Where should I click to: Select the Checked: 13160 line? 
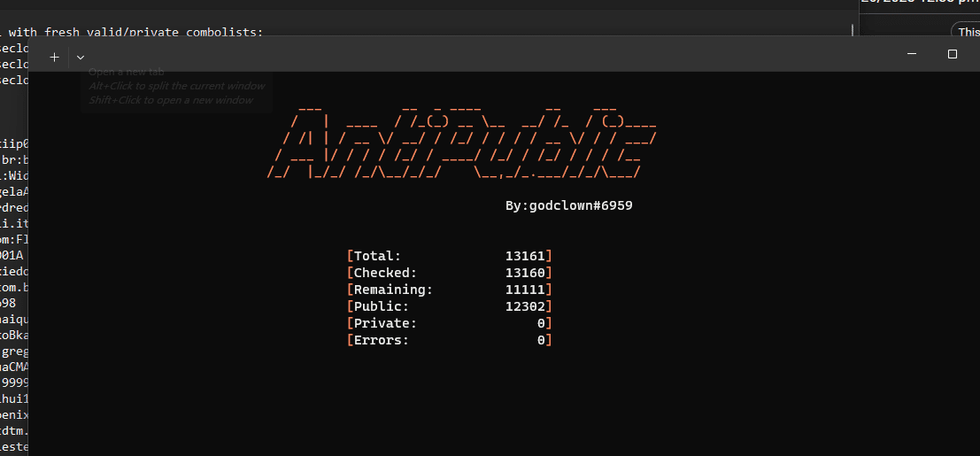tap(450, 273)
